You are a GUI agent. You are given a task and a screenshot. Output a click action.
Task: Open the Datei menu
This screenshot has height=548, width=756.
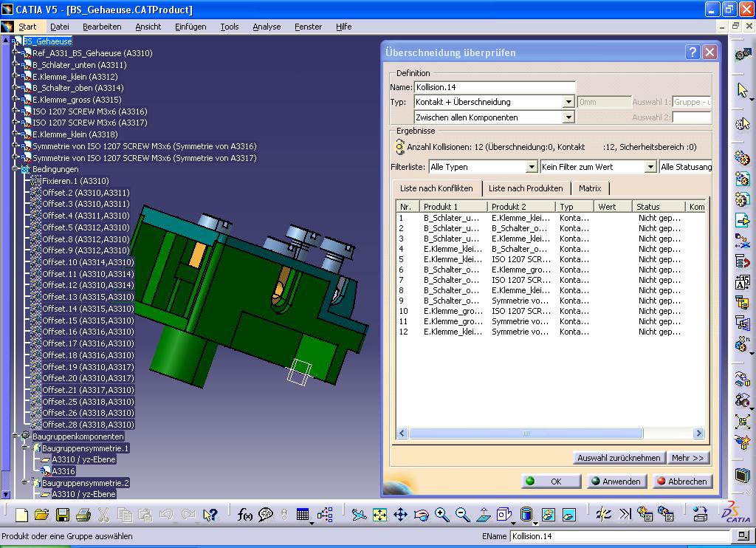(60, 27)
